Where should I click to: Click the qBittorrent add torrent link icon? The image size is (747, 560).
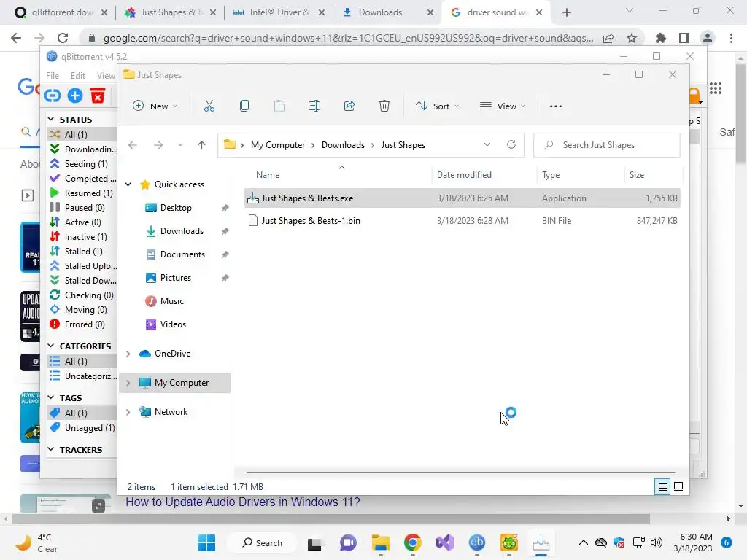click(53, 96)
